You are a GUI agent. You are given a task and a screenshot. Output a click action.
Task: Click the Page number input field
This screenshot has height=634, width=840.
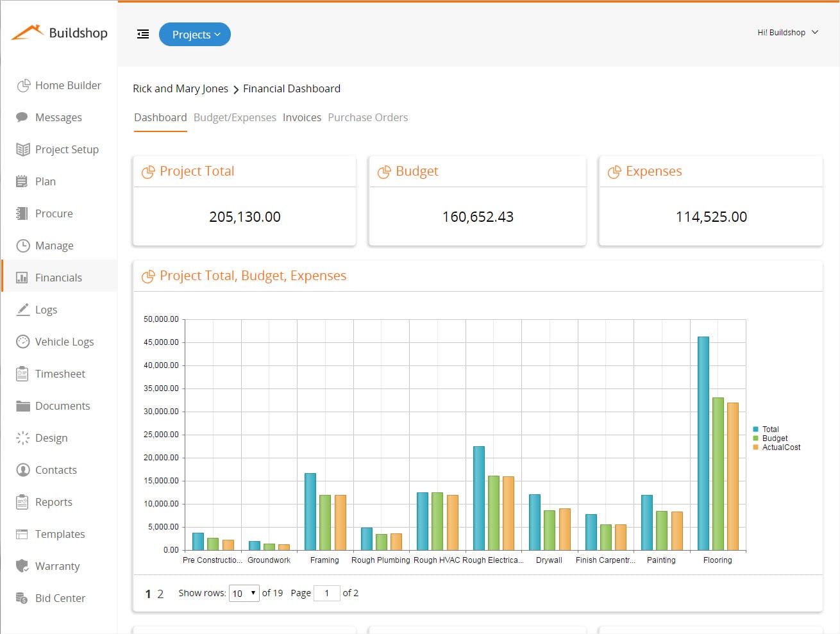point(327,593)
